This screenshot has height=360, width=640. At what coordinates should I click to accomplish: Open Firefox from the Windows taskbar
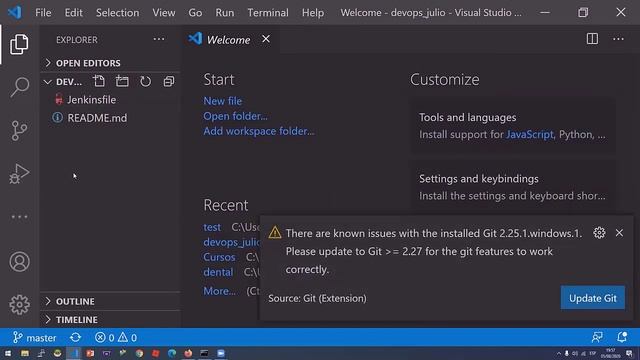[x=188, y=353]
